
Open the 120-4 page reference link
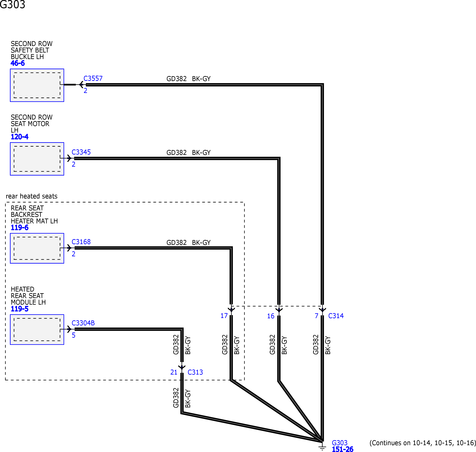20,137
